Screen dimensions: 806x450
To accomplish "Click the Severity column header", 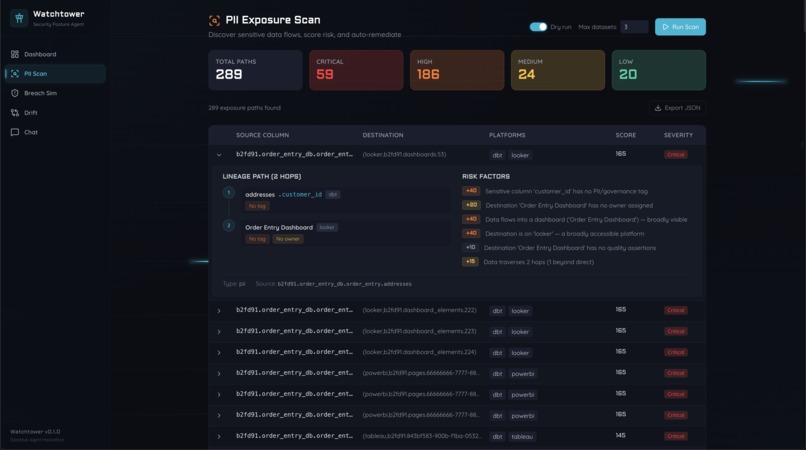I will point(678,135).
